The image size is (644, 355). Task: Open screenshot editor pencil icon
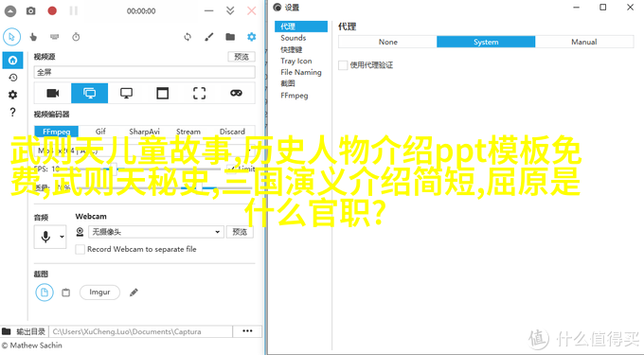[x=134, y=293]
